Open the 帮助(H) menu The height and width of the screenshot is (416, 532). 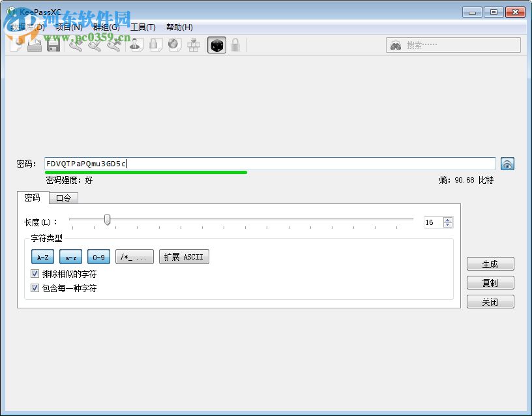(x=179, y=27)
